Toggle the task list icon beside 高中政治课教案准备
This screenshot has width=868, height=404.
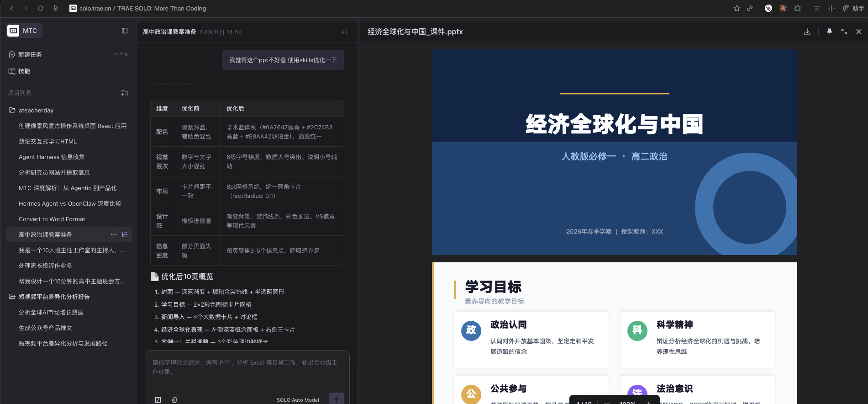[x=125, y=234]
